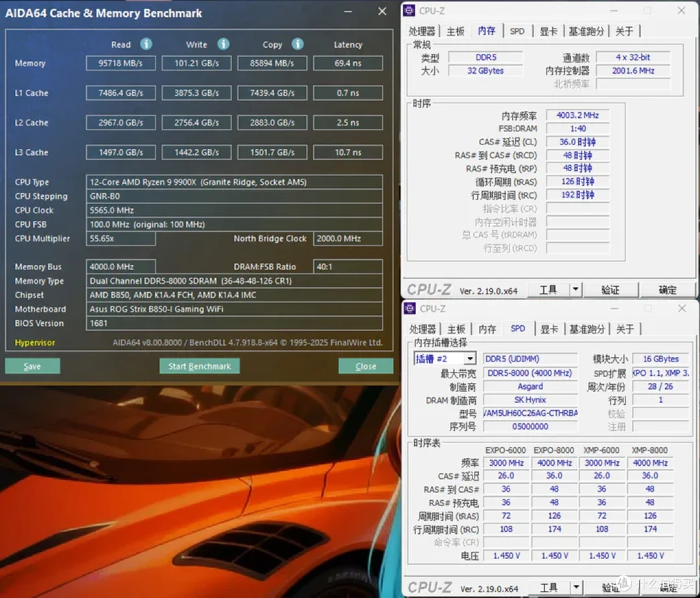Click Memory Type DDR5-8000 SDRAM field

[234, 281]
